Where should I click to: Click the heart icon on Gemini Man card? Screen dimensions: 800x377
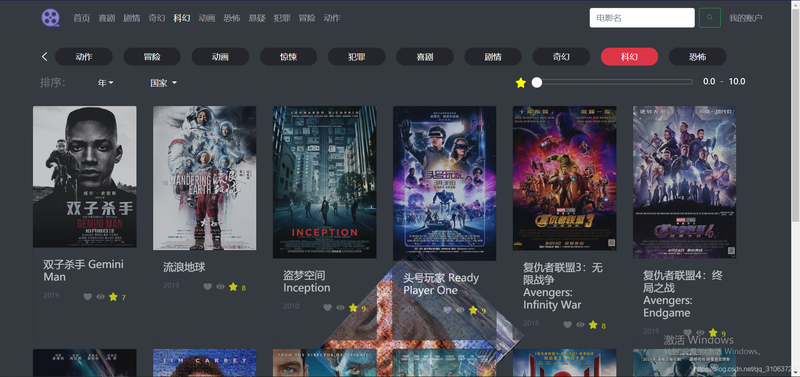point(88,297)
